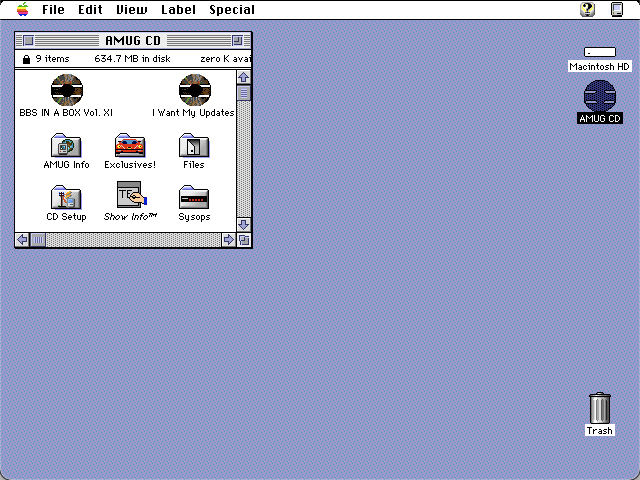This screenshot has width=640, height=480.
Task: Select the Show Info application icon
Action: [131, 195]
